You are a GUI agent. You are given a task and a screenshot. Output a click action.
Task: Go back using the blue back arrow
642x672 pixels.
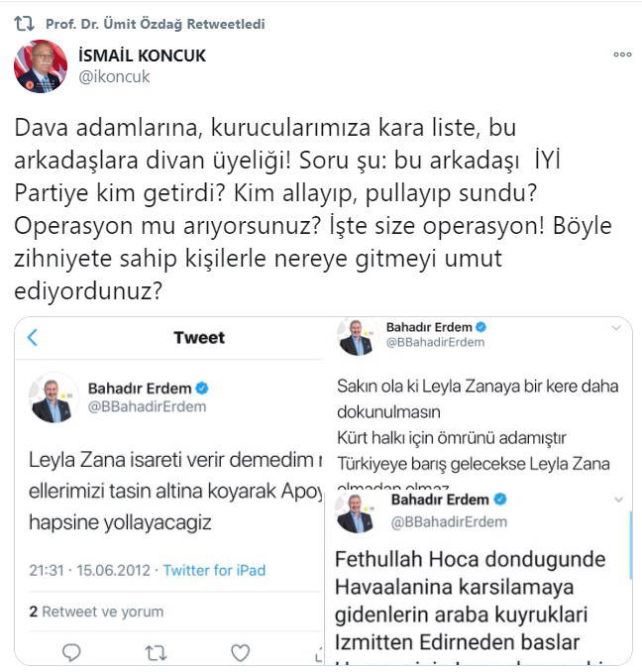[33, 338]
